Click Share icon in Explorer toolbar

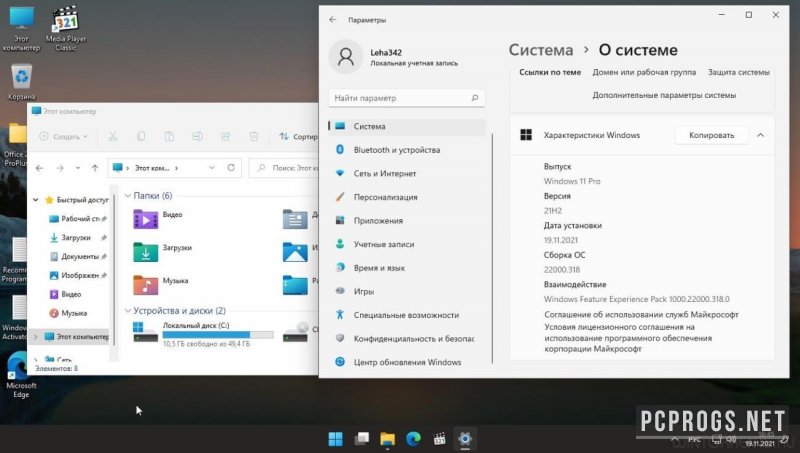[x=226, y=136]
